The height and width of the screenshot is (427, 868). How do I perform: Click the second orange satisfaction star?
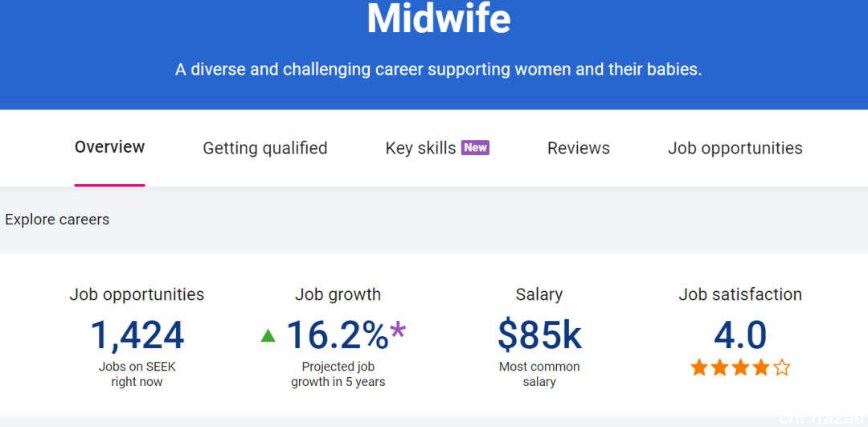719,367
